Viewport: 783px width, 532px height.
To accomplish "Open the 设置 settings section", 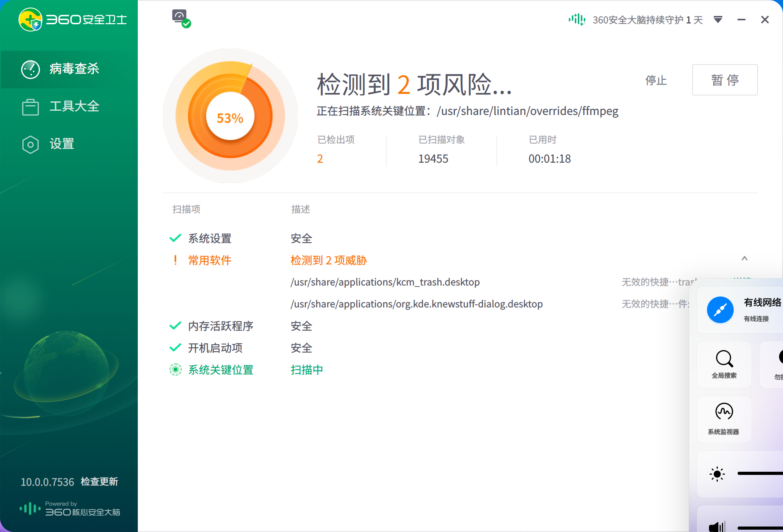I will (69, 144).
